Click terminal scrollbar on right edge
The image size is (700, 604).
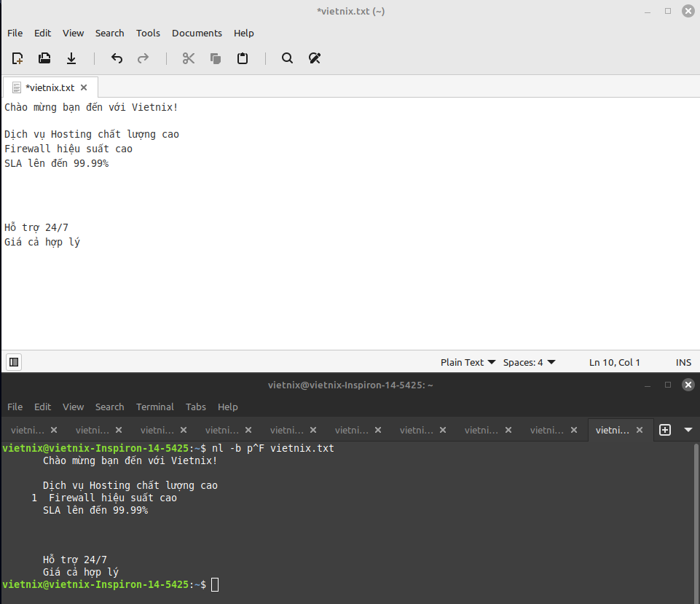(696, 522)
